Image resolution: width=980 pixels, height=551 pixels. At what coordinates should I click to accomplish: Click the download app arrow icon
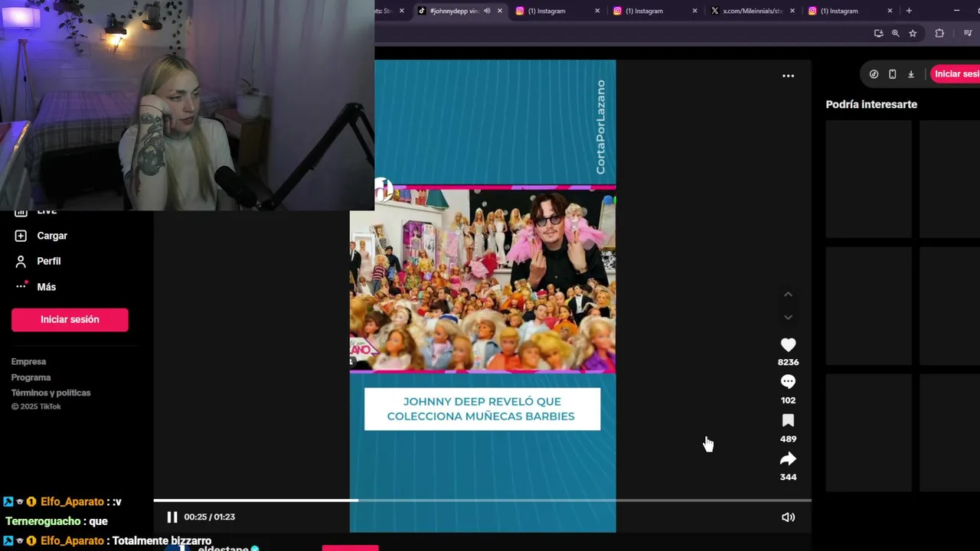911,74
